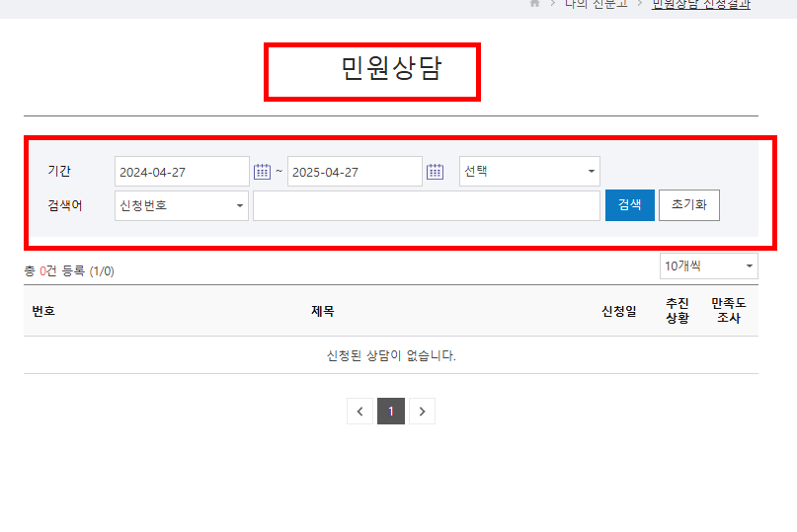
Task: Go to next page arrow
Action: pyautogui.click(x=422, y=411)
